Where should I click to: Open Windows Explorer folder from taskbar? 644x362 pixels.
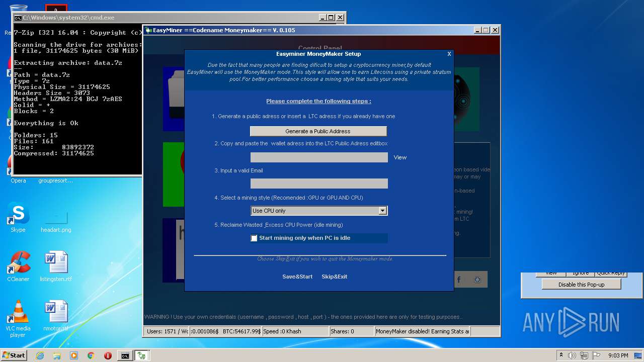57,355
